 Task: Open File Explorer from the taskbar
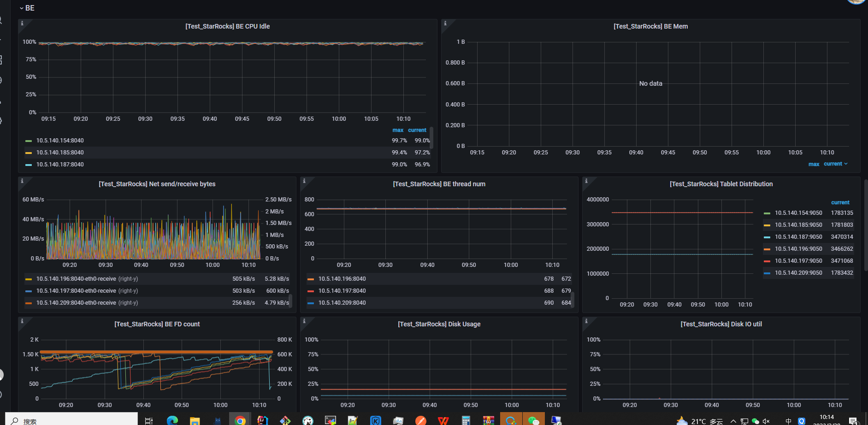(195, 420)
